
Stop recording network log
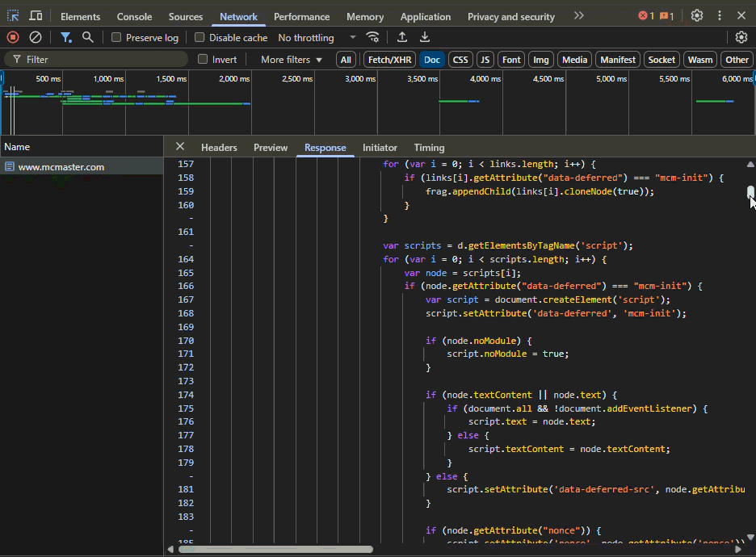[x=13, y=37]
